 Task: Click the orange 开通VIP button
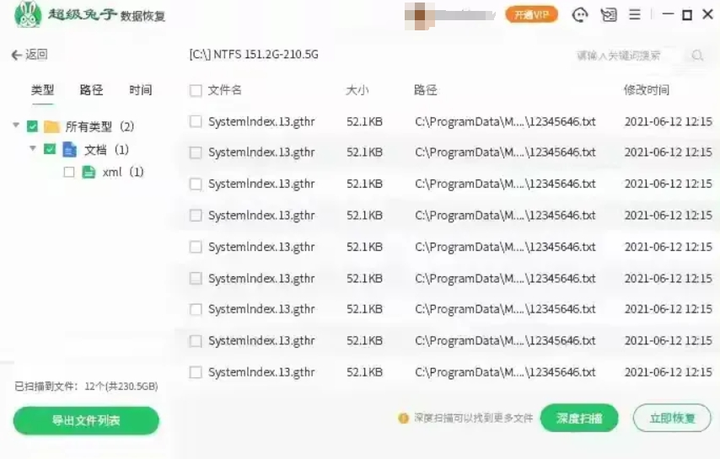532,15
